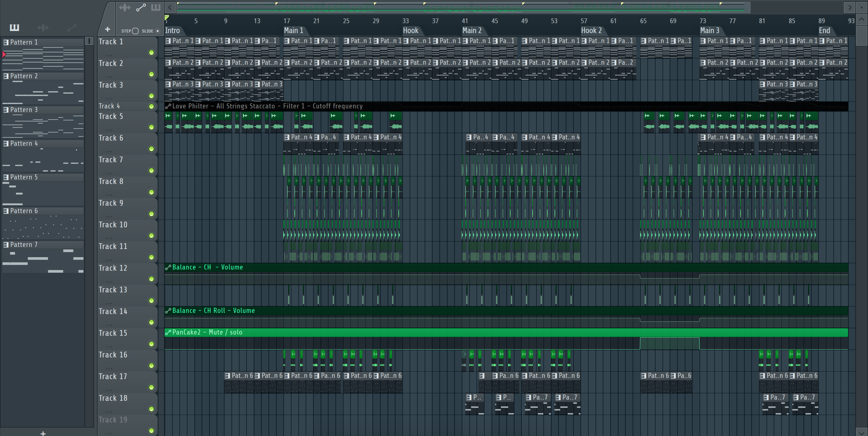Select the Track 3 header
The image size is (868, 436).
[127, 90]
